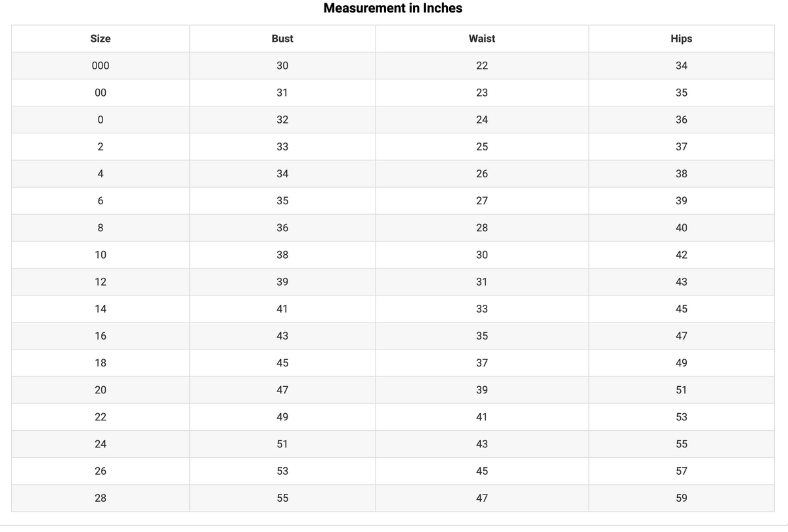Click the Waist column header
788x532 pixels.
(x=482, y=39)
